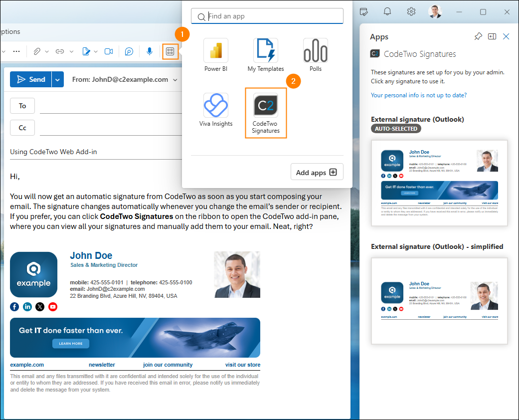Pin the Apps pane

pyautogui.click(x=478, y=36)
